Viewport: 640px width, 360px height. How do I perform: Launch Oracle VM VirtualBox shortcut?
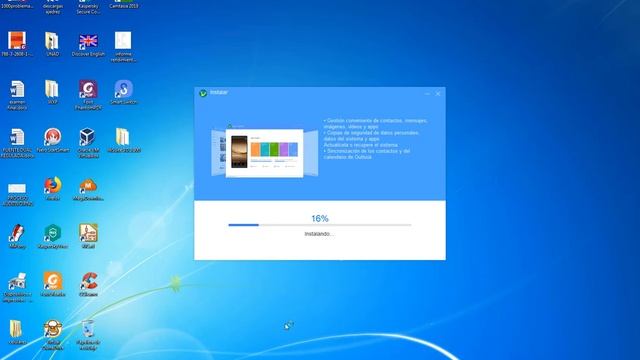[87, 137]
